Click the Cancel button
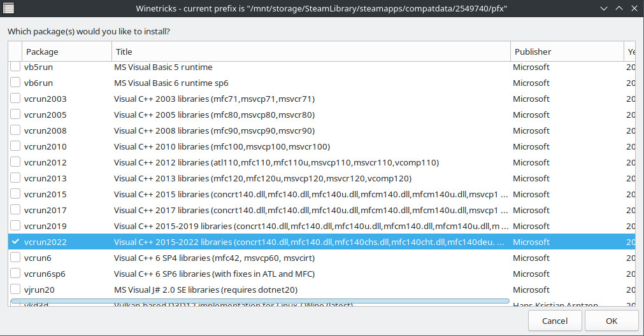Screen dimensions: 644x336 point(555,321)
